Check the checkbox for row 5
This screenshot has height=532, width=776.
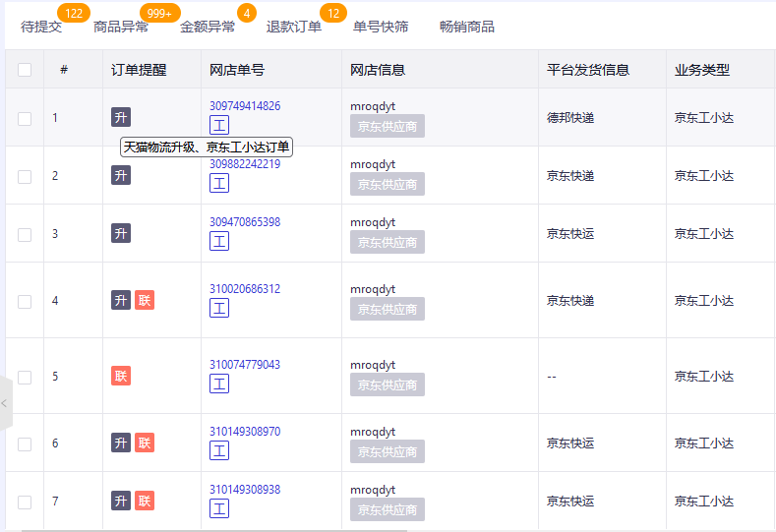[x=25, y=377]
